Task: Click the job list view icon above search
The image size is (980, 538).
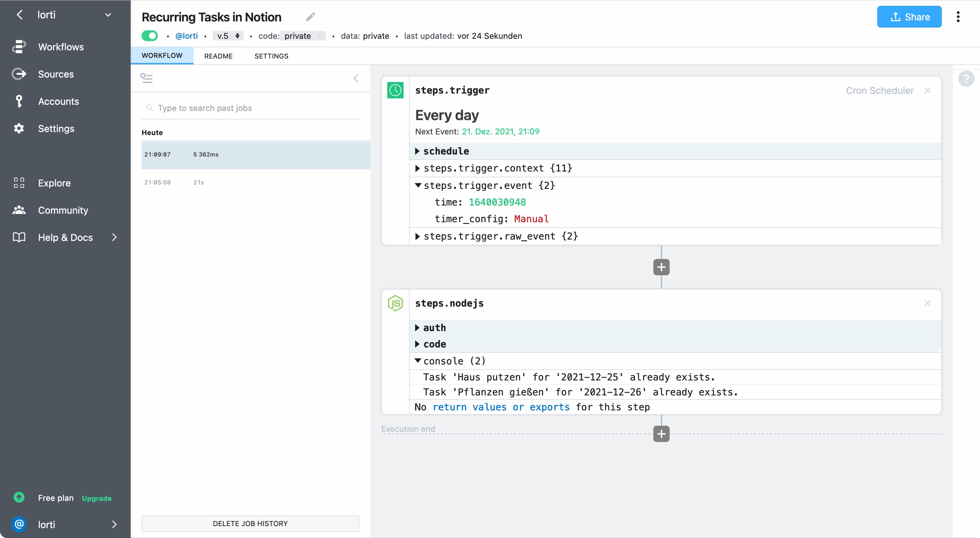Action: [146, 78]
